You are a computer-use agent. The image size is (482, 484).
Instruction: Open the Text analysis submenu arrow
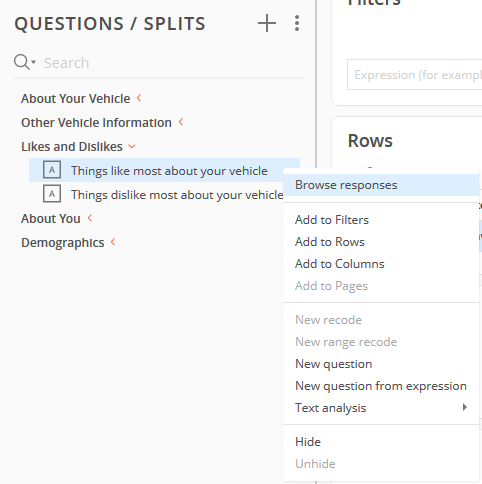click(x=464, y=407)
